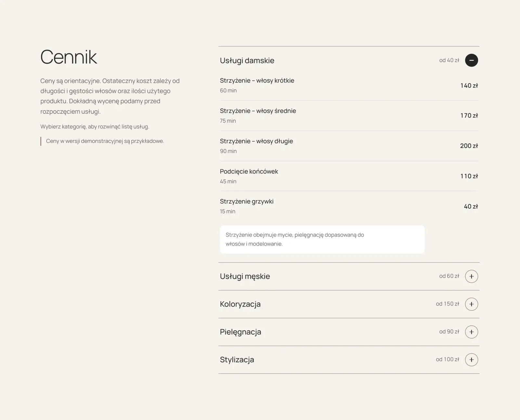Click the Usługi damskie category heading

(x=247, y=60)
